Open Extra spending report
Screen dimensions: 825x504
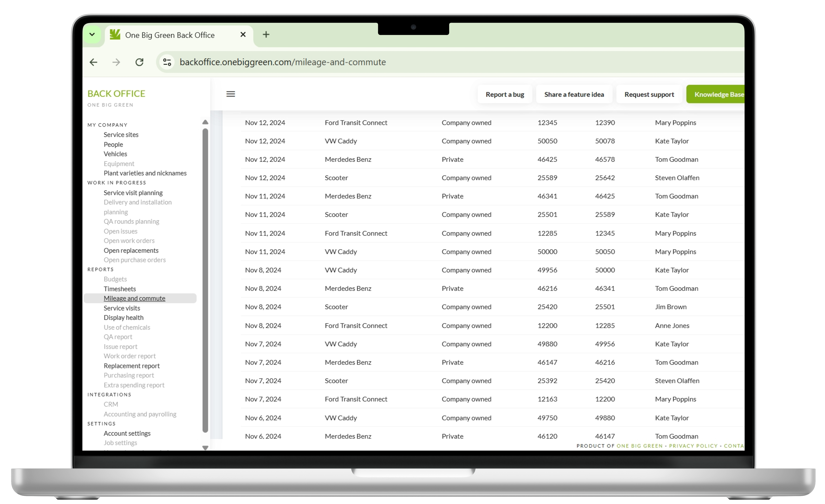pyautogui.click(x=134, y=385)
